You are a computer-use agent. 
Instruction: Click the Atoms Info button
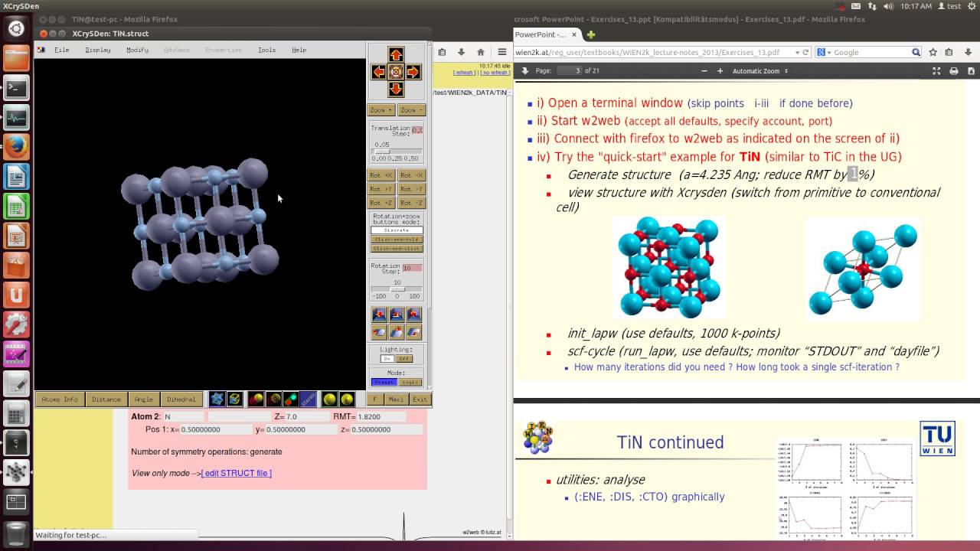[x=60, y=399]
